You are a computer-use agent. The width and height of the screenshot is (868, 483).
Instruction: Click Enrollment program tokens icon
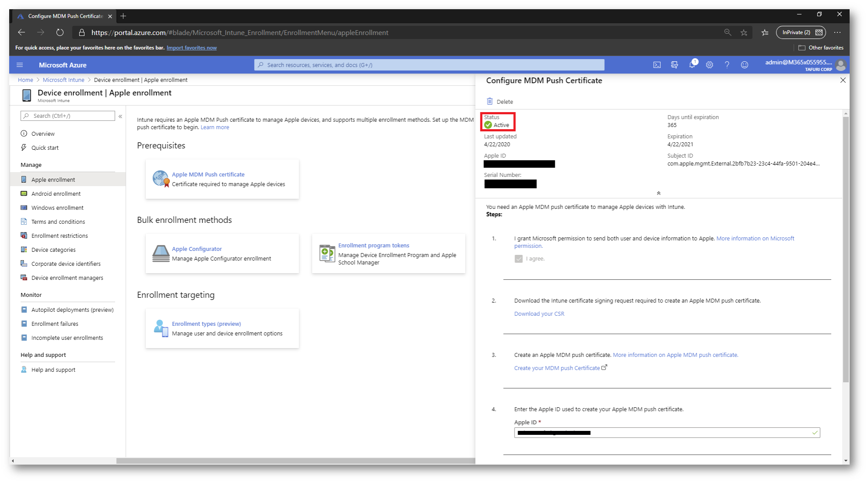(327, 253)
